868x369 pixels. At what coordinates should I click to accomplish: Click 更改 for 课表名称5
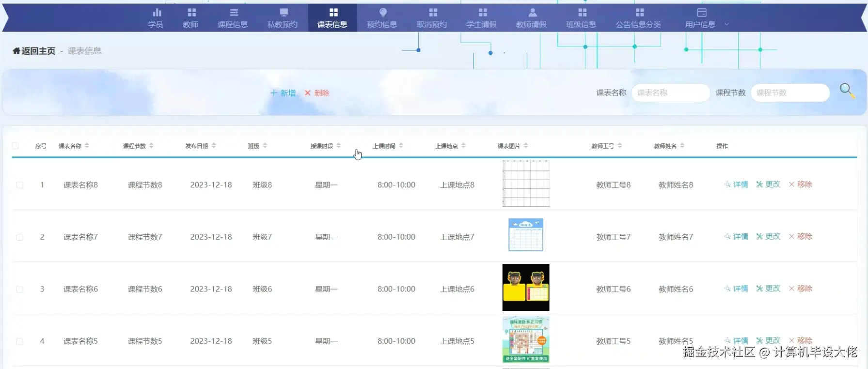[x=768, y=341]
